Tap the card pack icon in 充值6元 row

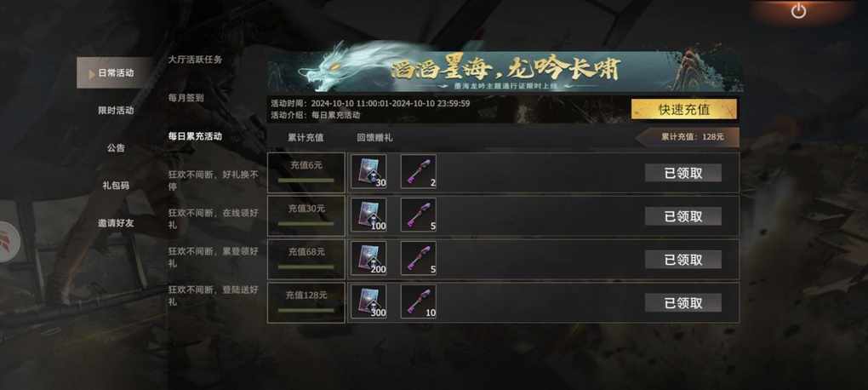click(x=368, y=172)
